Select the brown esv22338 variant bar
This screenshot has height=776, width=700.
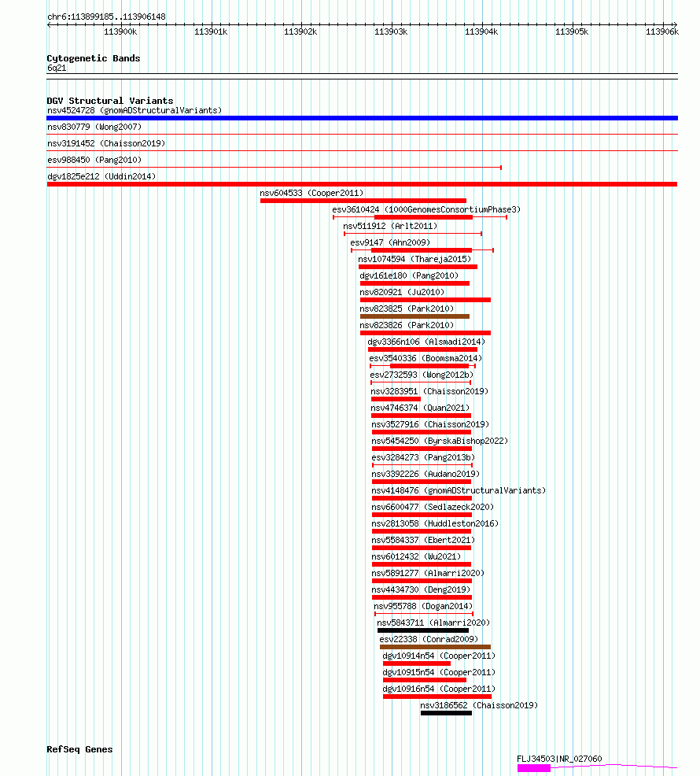(x=435, y=648)
